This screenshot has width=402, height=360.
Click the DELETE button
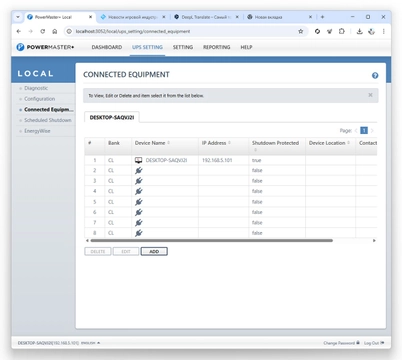[98, 251]
